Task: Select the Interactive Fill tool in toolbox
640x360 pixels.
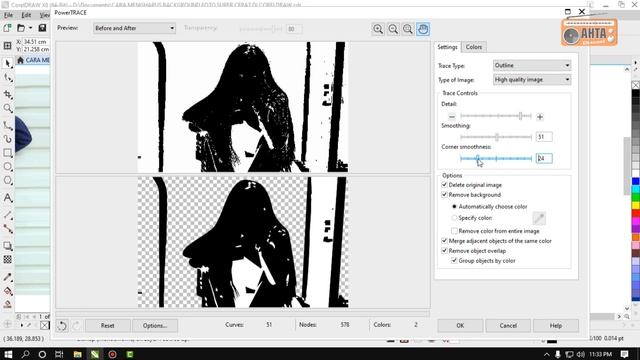Action: (x=8, y=291)
